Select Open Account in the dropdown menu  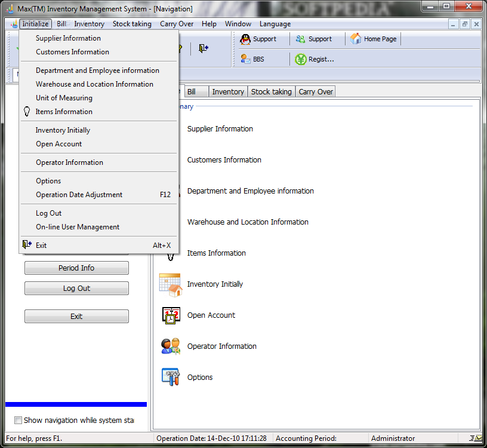coord(98,144)
